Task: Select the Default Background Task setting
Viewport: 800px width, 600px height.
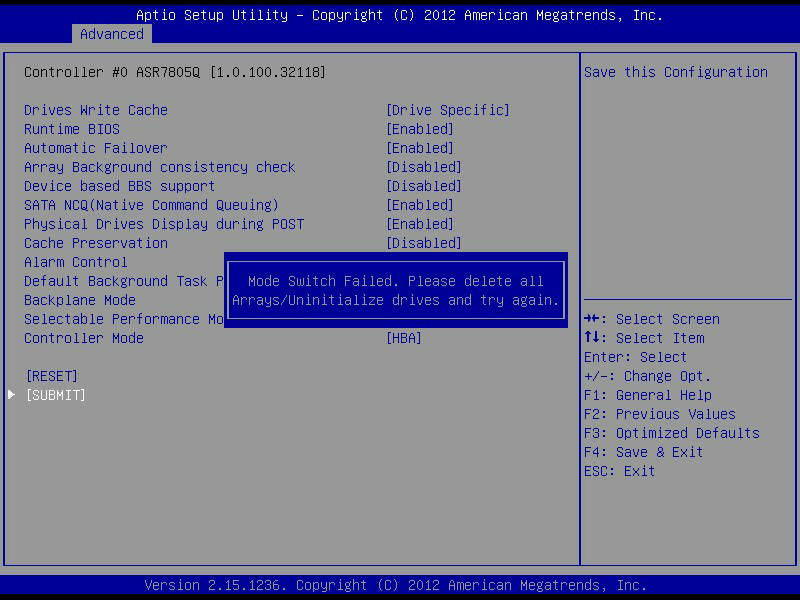Action: [x=124, y=281]
